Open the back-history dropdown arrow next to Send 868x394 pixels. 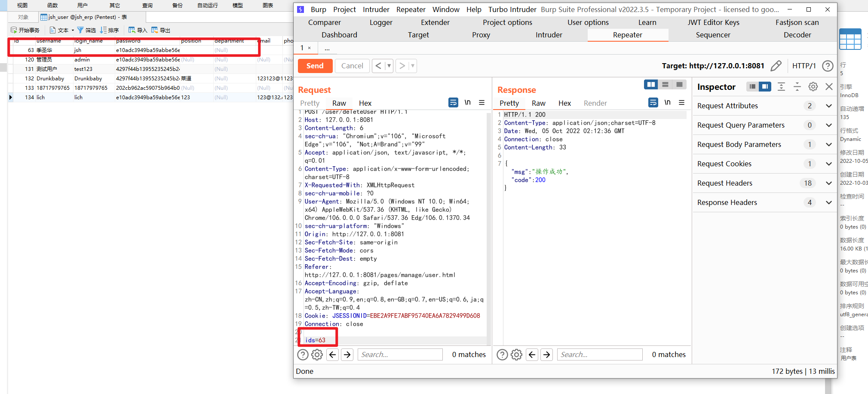(389, 65)
